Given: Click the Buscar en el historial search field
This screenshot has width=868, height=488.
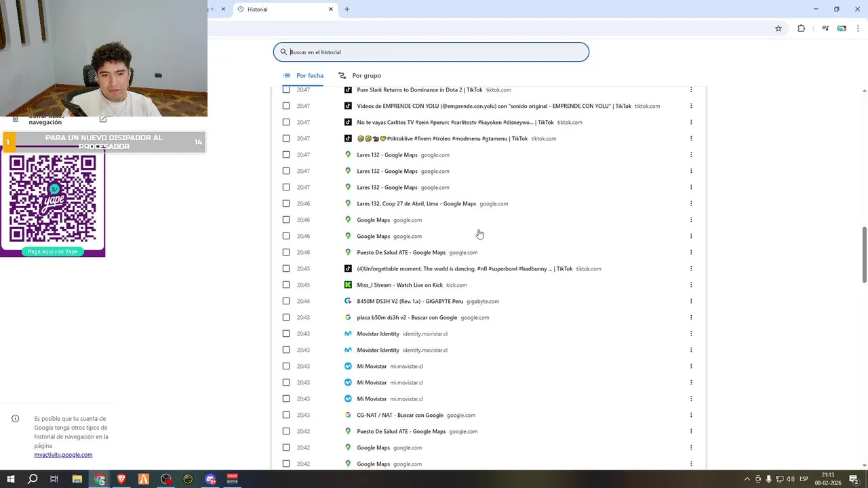Looking at the screenshot, I should (431, 52).
